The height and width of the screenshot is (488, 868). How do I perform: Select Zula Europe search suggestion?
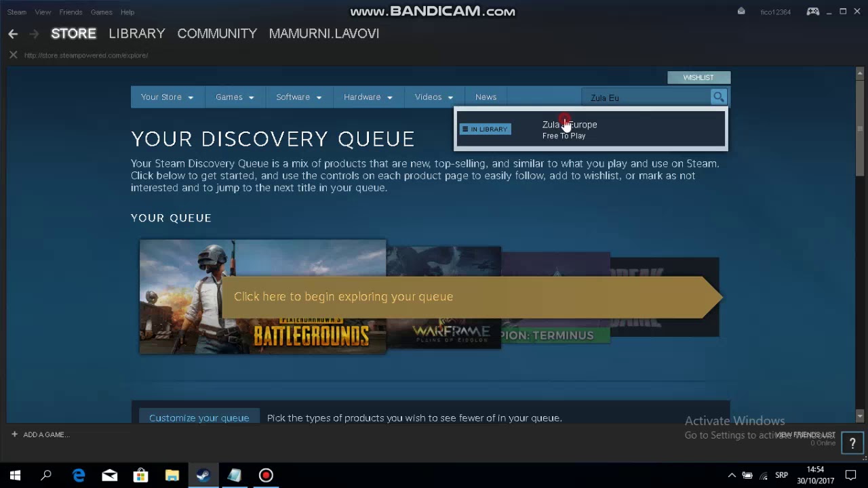(x=591, y=129)
